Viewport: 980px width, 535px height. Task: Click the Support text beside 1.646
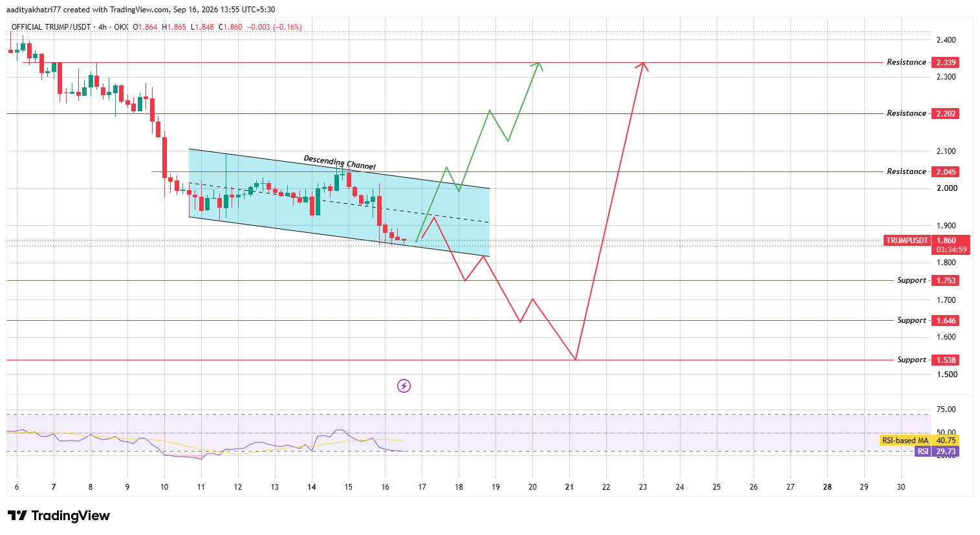[x=911, y=320]
